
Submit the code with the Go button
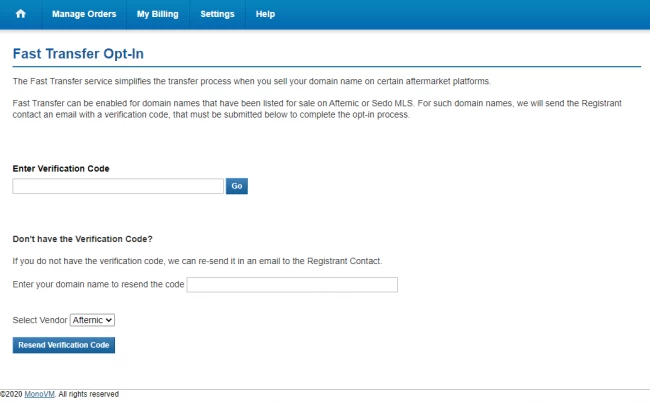tap(237, 186)
